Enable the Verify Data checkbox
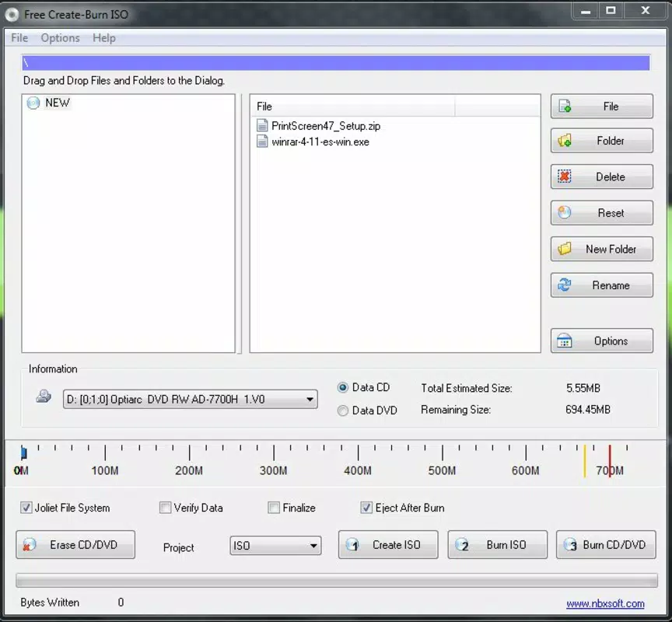The width and height of the screenshot is (672, 622). [165, 508]
